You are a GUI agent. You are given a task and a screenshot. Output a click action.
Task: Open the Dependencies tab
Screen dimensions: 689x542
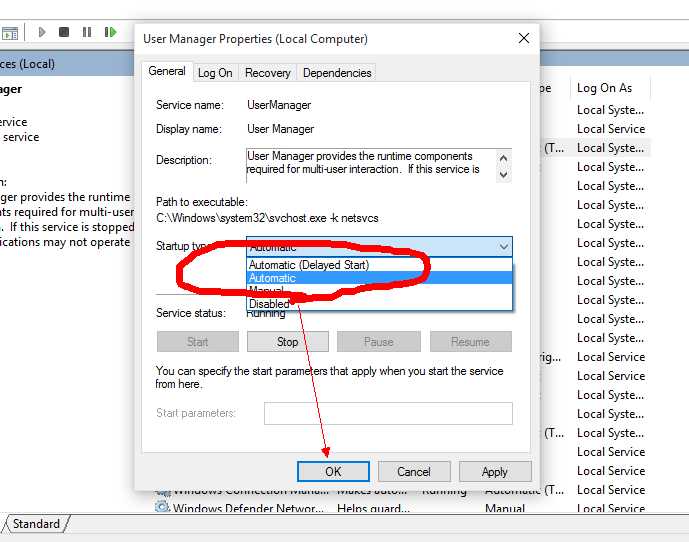tap(337, 73)
